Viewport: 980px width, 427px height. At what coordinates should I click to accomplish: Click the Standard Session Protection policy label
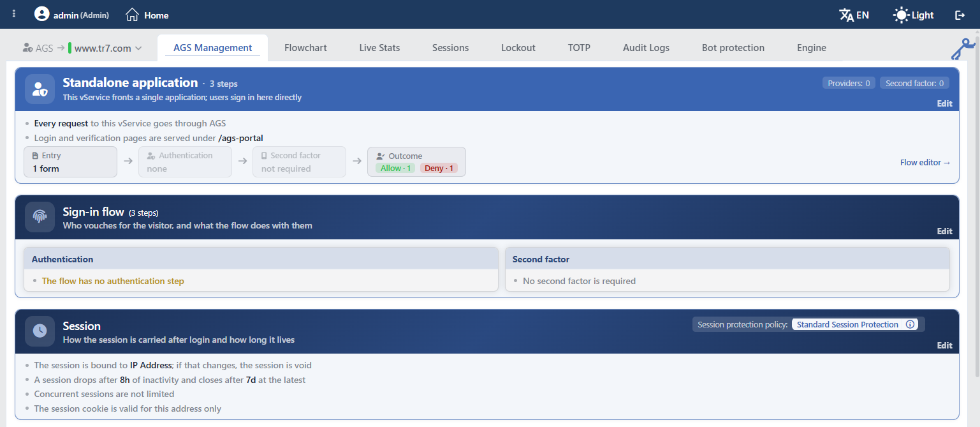847,324
